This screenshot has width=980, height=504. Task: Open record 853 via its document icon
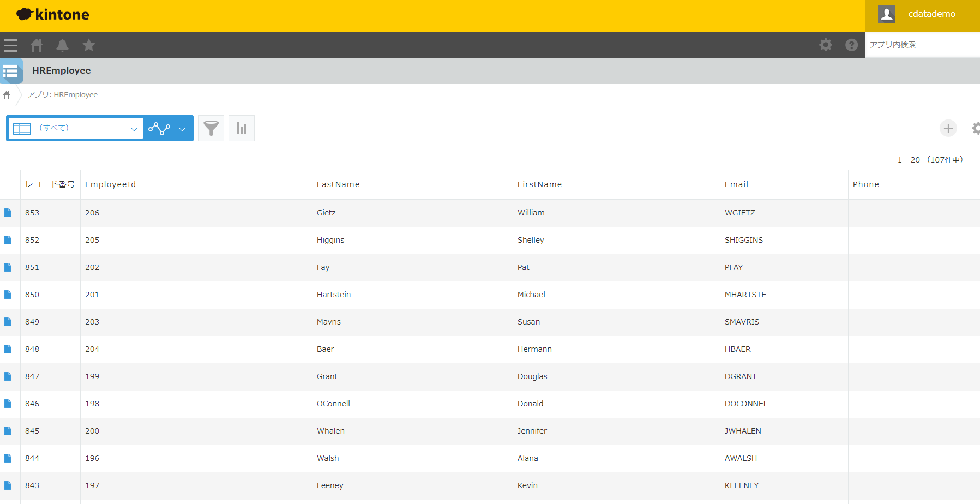click(x=8, y=213)
